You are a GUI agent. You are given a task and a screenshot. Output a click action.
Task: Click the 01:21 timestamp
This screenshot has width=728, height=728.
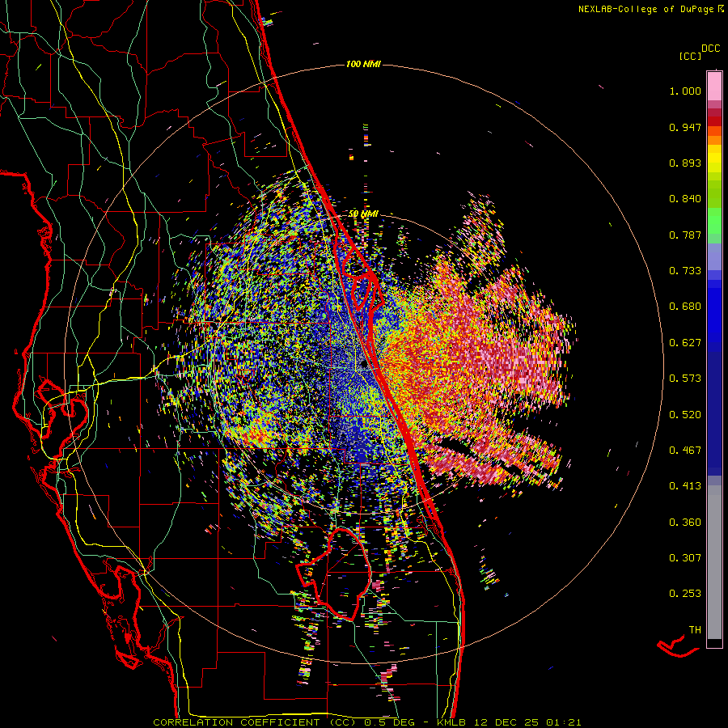563,722
